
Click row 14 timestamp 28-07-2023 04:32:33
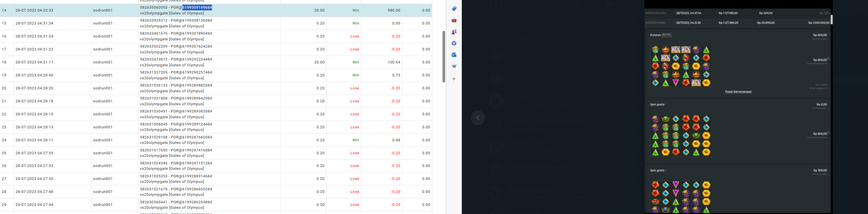(x=34, y=10)
